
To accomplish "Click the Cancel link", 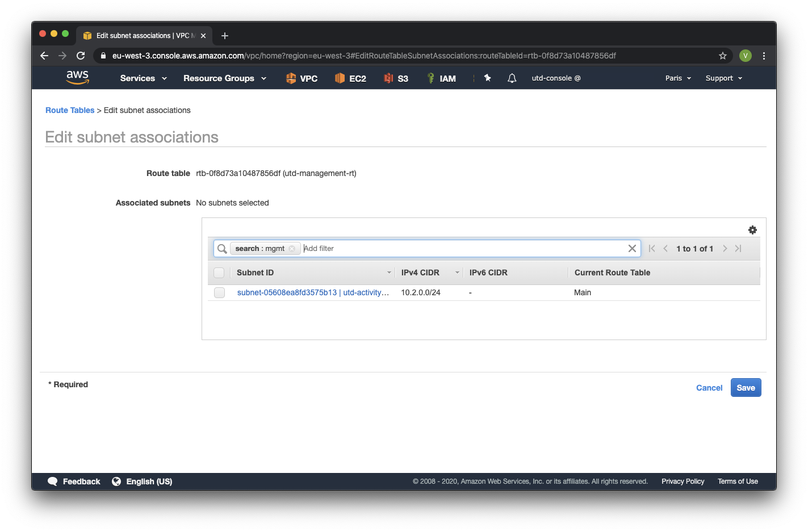I will coord(709,388).
